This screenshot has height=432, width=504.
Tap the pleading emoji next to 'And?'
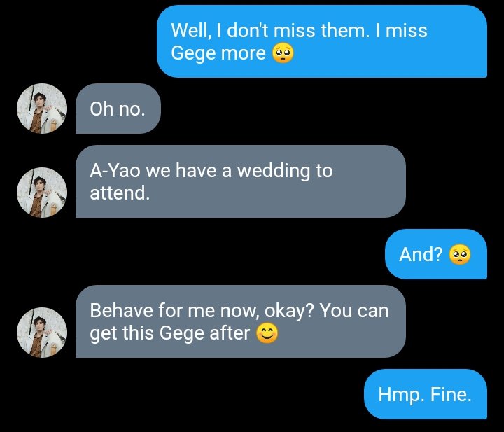(460, 254)
